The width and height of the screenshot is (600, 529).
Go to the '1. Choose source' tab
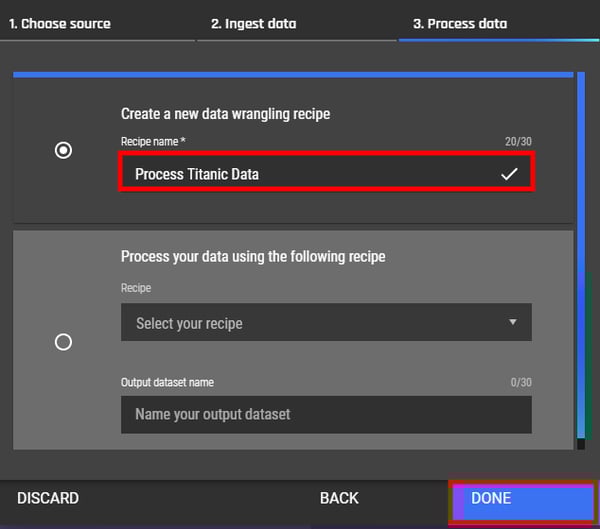[60, 24]
